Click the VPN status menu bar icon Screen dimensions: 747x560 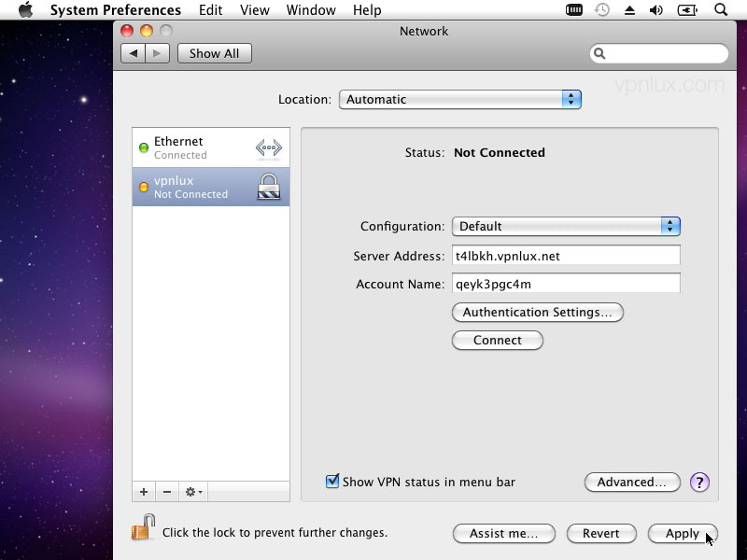pyautogui.click(x=574, y=9)
